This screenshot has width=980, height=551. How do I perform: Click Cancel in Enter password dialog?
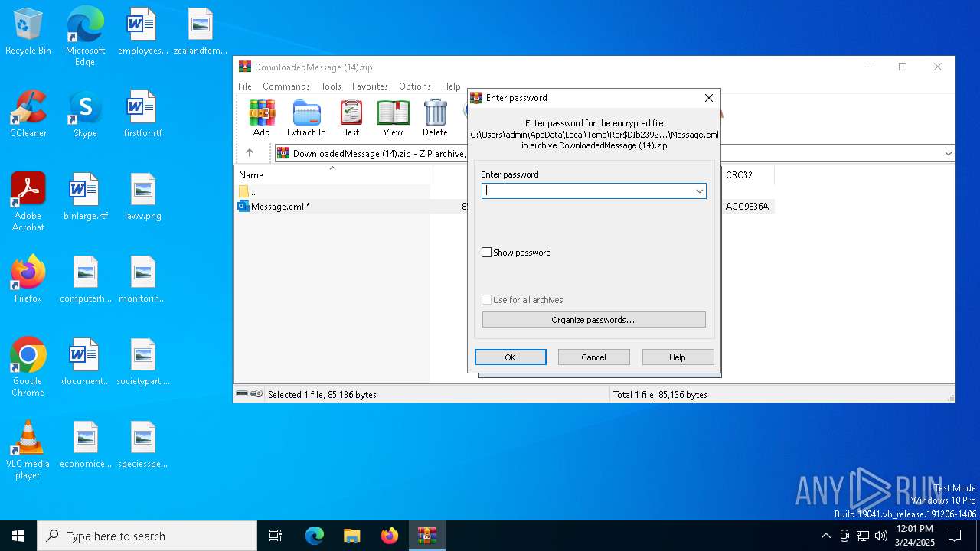(594, 357)
